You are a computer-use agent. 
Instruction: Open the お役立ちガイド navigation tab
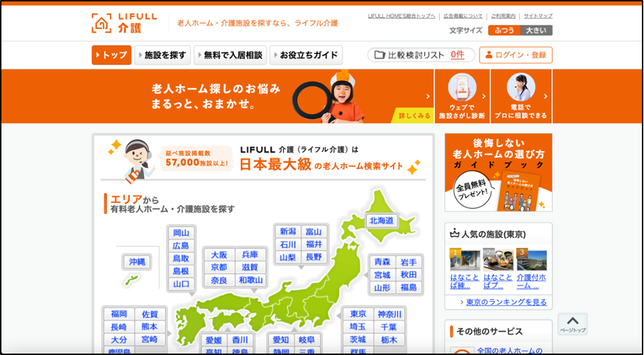click(306, 55)
